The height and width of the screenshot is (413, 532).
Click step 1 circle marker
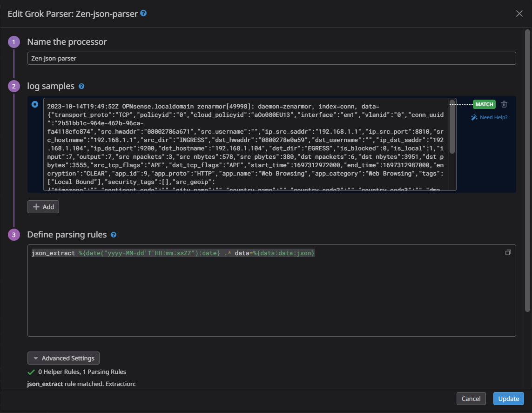coord(14,42)
